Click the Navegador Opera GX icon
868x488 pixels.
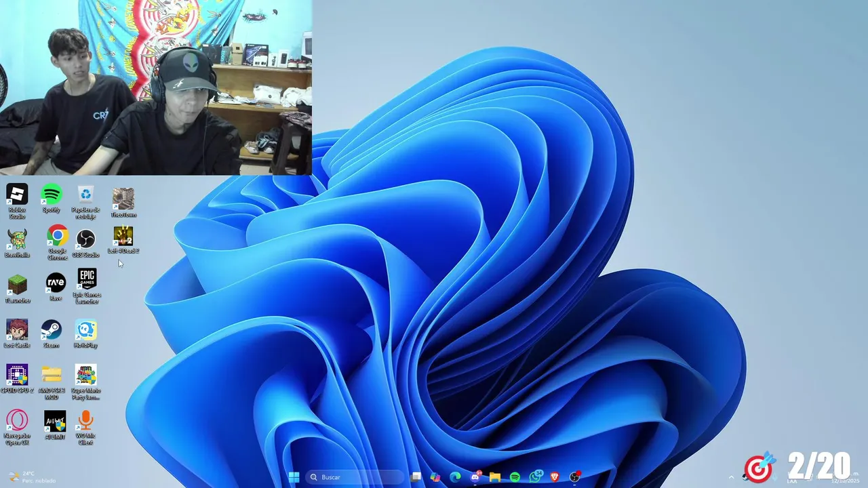pyautogui.click(x=17, y=428)
